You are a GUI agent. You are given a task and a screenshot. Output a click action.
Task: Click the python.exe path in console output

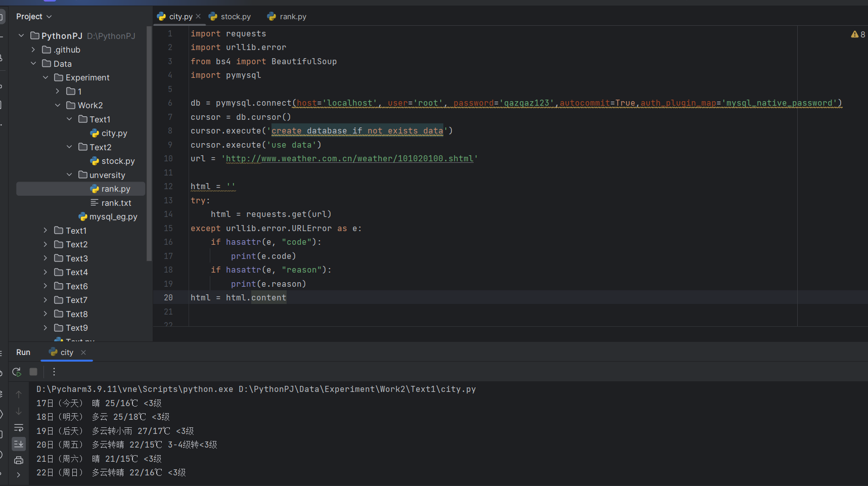(135, 389)
